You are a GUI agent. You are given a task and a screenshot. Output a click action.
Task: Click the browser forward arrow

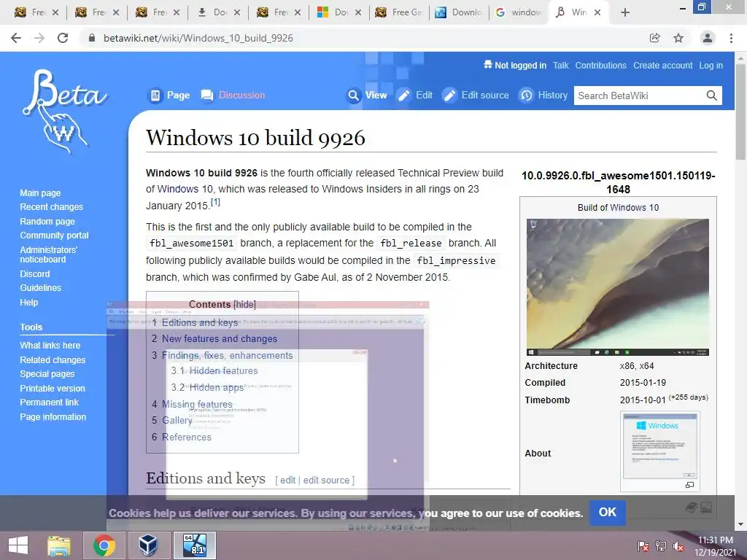39,38
